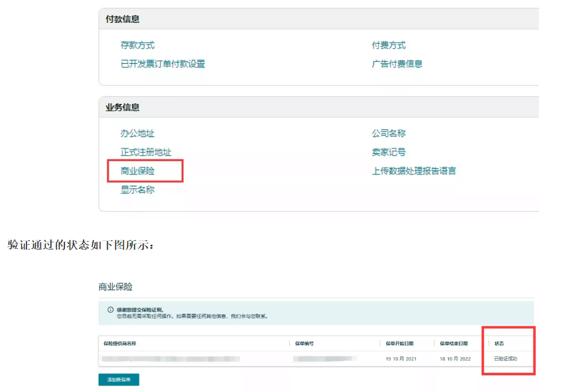Open 上传数据处理报告语言 link
Screen dimensions: 578x392
[x=414, y=171]
